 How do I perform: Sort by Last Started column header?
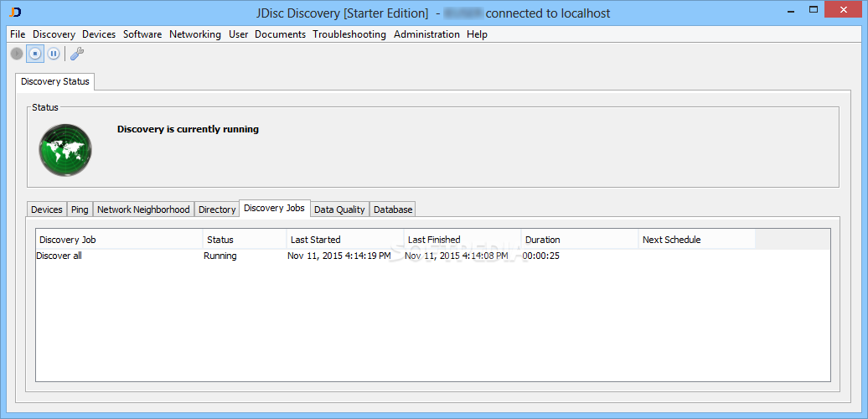345,240
